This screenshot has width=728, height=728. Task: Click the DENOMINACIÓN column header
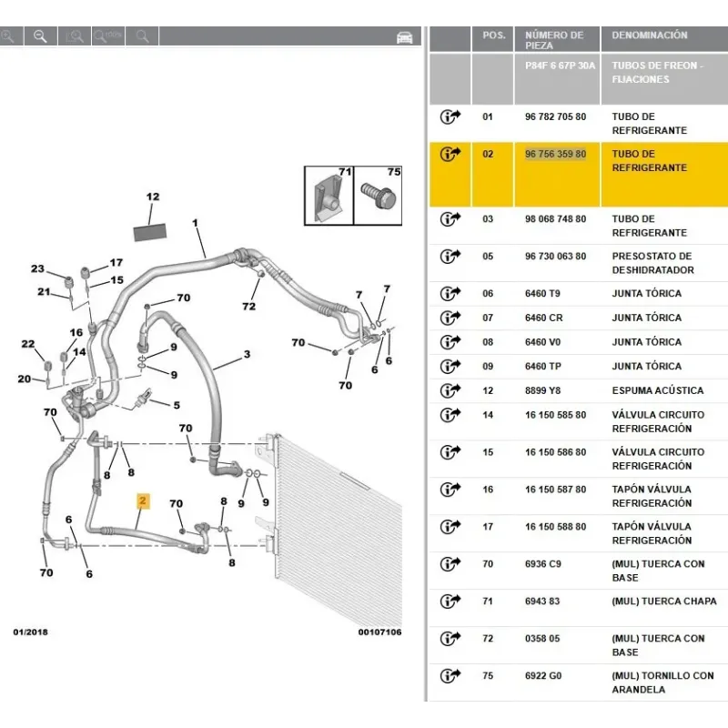[649, 35]
